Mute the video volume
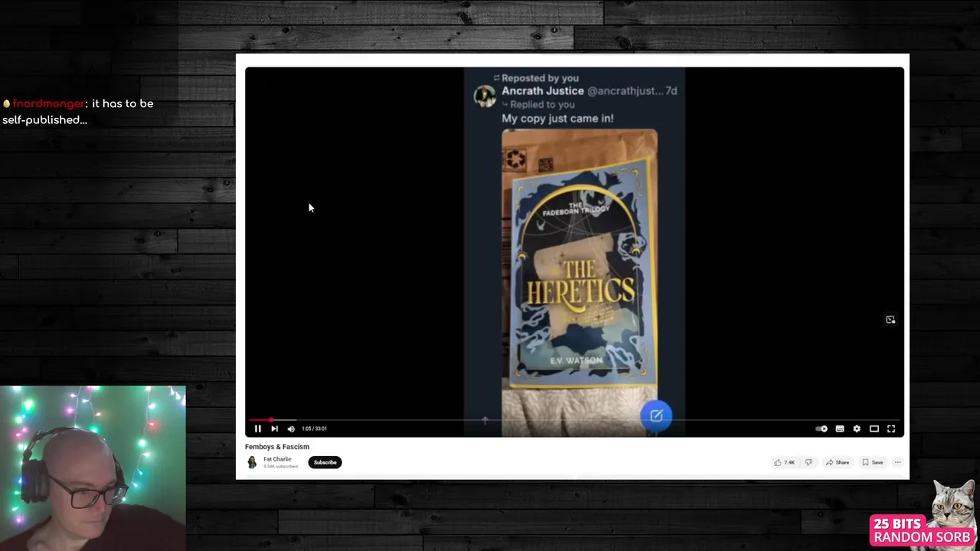 coord(291,429)
